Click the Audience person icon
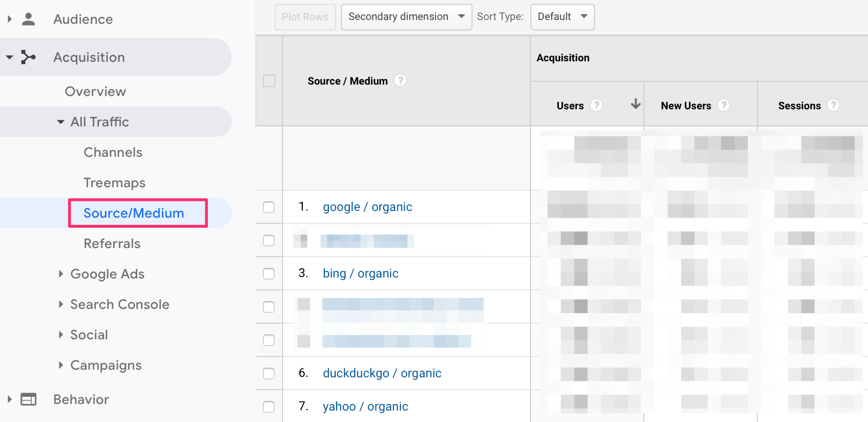 click(28, 19)
